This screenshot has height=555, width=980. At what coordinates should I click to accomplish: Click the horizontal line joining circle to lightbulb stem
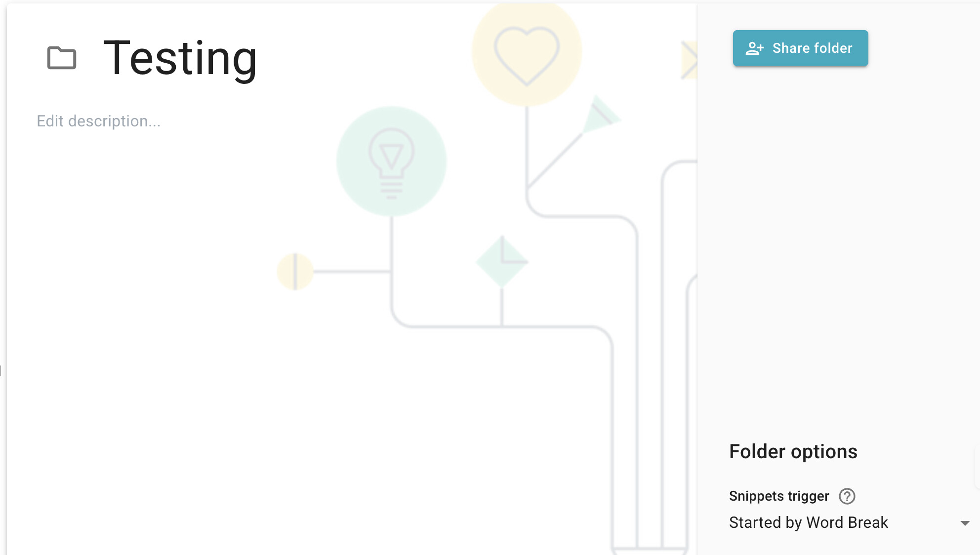[x=352, y=271]
